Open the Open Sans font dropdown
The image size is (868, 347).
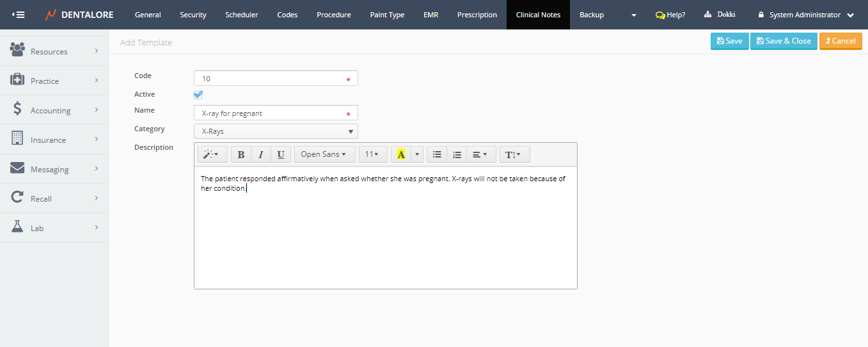click(324, 154)
